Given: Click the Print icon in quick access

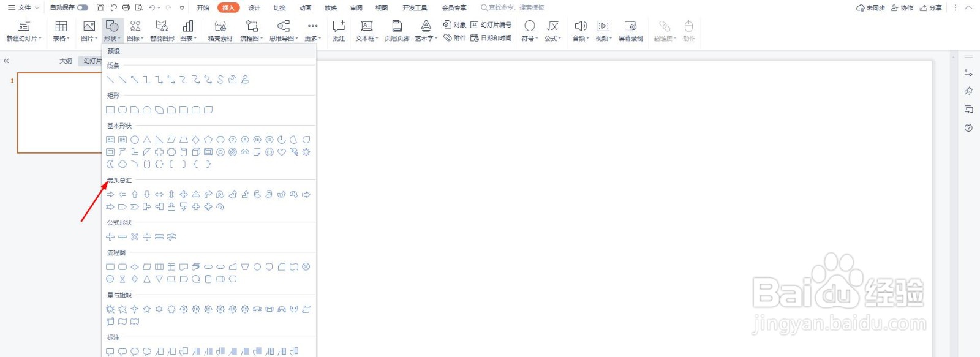Looking at the screenshot, I should (x=126, y=7).
